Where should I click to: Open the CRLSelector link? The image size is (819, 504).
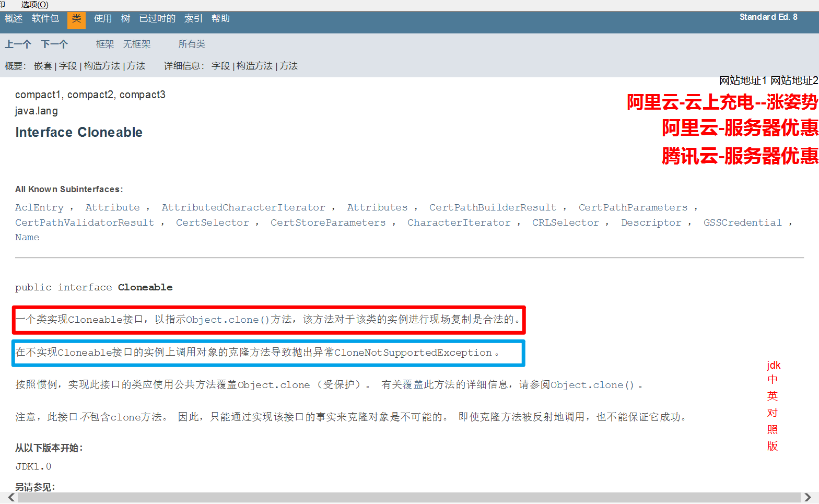point(565,222)
